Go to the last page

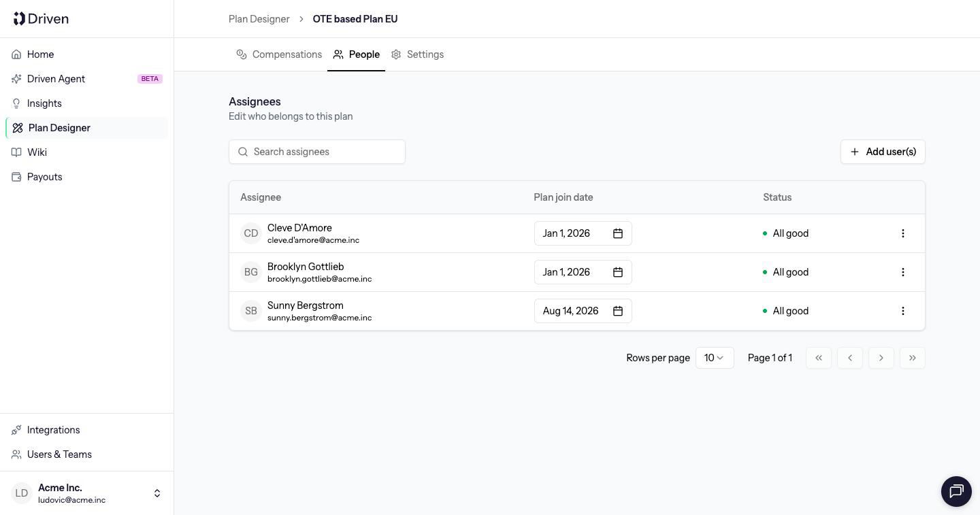(x=913, y=358)
